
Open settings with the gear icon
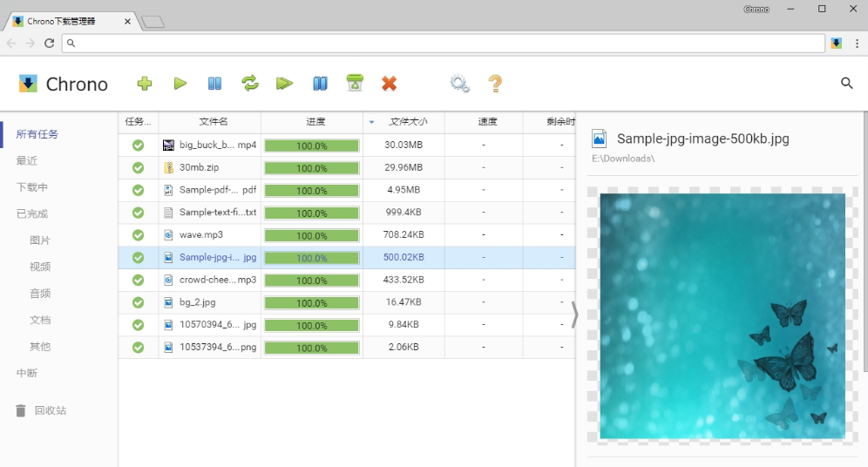click(459, 84)
